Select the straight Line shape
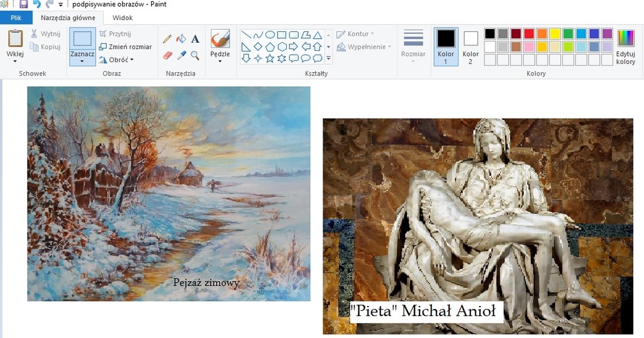 (x=246, y=35)
